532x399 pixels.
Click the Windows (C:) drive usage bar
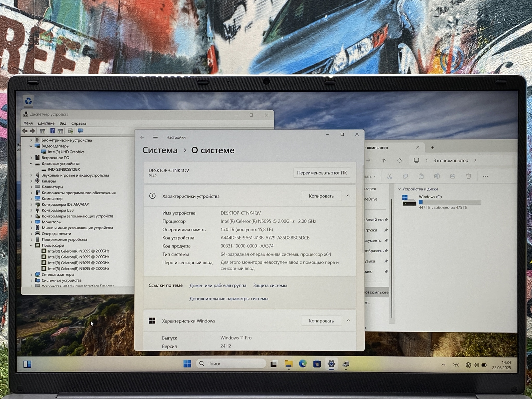(450, 202)
